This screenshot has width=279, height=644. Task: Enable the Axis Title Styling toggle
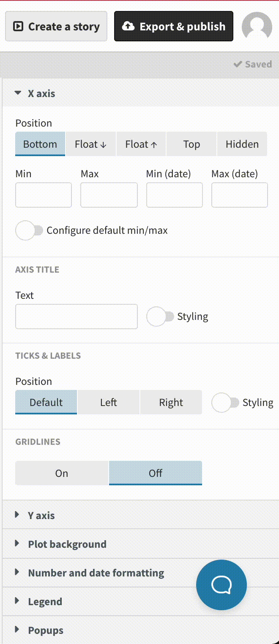pos(160,317)
